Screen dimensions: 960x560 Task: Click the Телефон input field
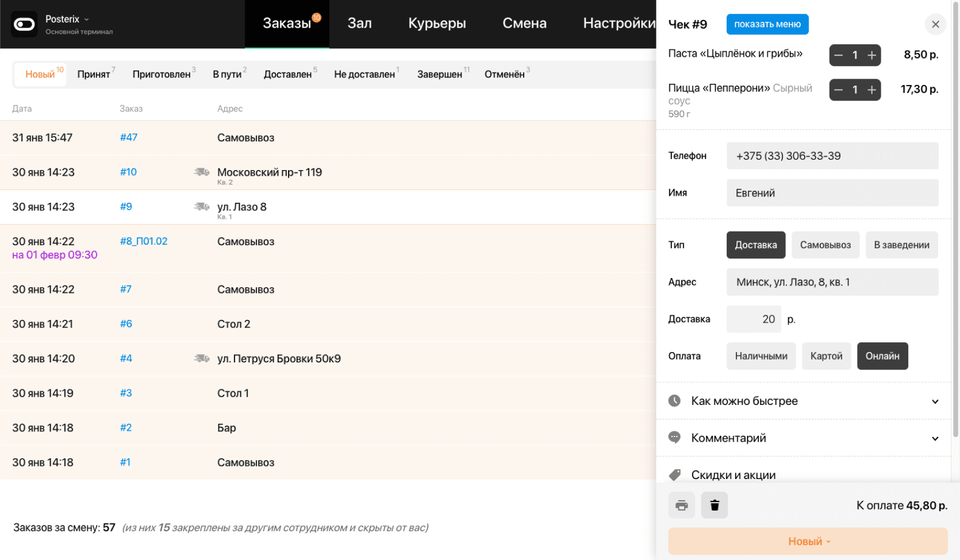click(832, 156)
